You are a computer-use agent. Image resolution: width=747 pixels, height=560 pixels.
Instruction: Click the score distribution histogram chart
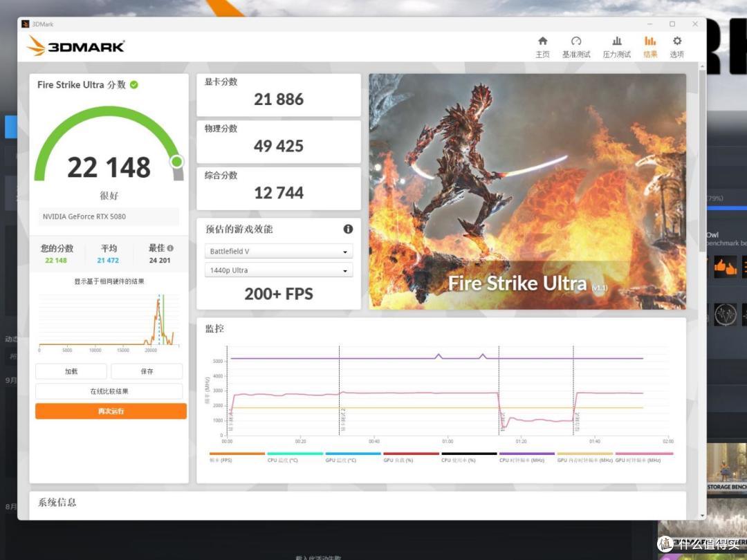(109, 321)
